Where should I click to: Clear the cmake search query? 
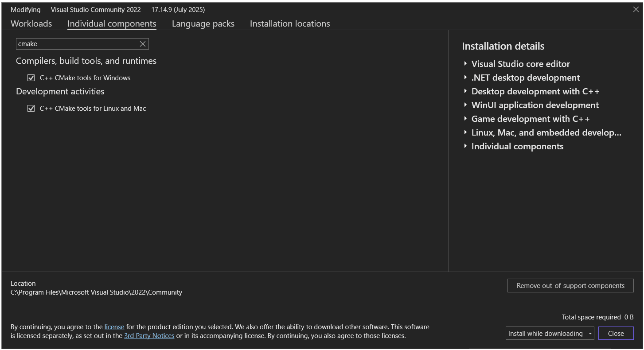[x=142, y=43]
